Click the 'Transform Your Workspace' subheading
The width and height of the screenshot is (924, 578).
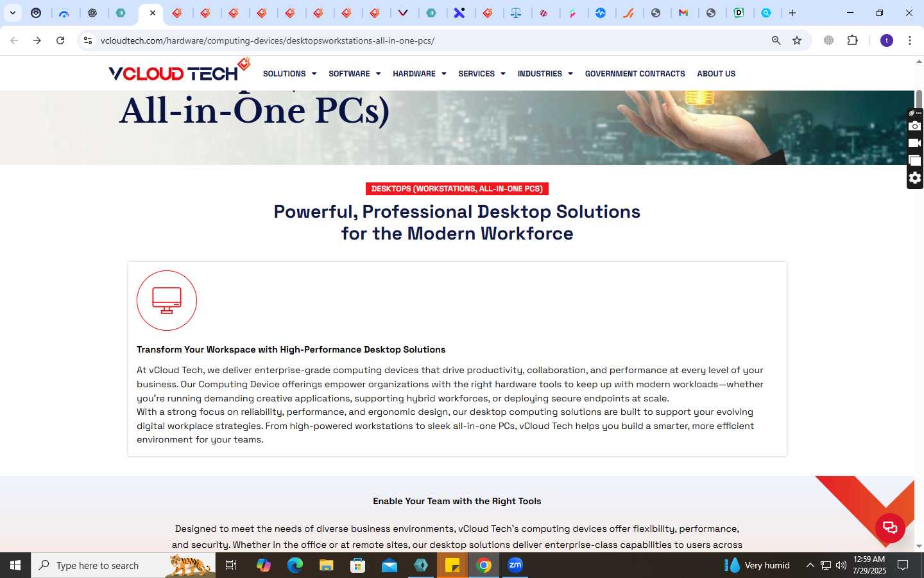(291, 349)
